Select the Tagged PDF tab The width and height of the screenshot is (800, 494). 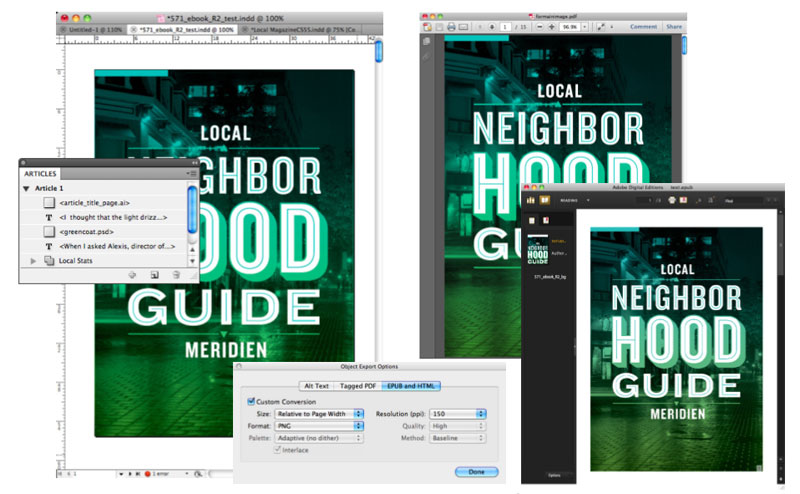point(358,386)
